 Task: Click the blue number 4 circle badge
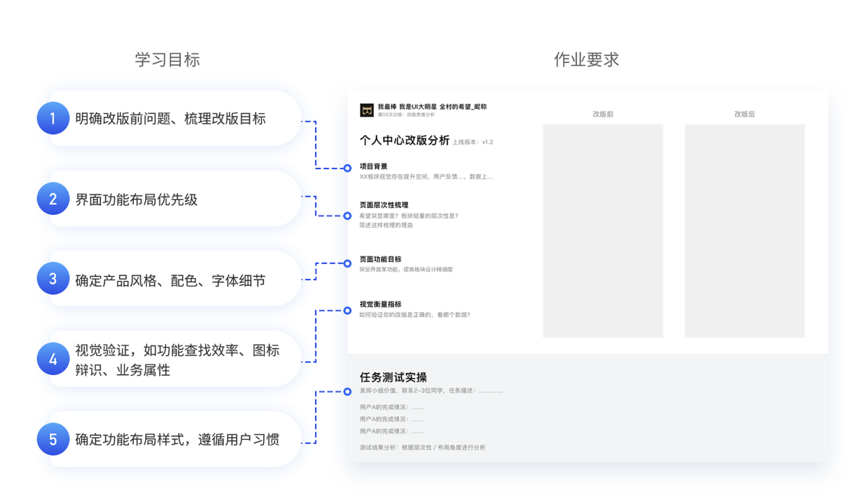(x=53, y=359)
